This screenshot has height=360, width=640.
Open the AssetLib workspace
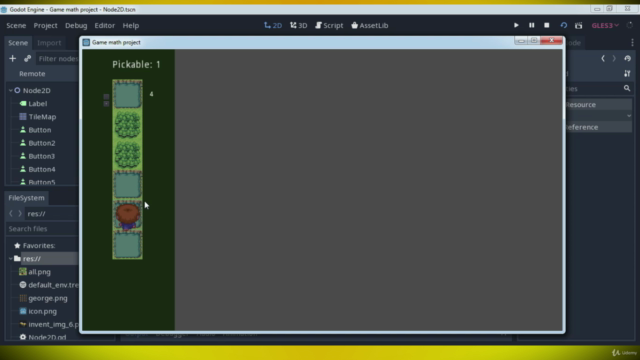(369, 25)
